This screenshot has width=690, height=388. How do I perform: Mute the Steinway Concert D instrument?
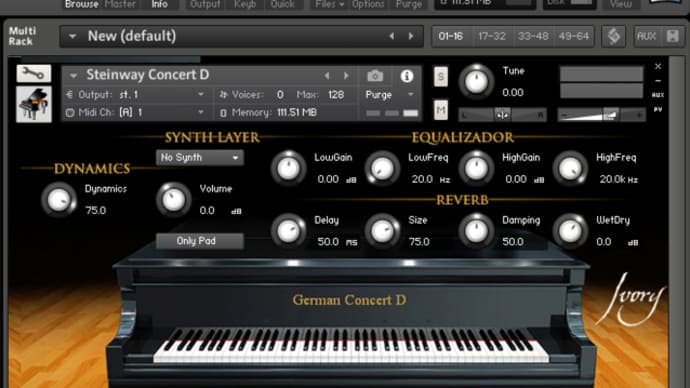coord(441,110)
